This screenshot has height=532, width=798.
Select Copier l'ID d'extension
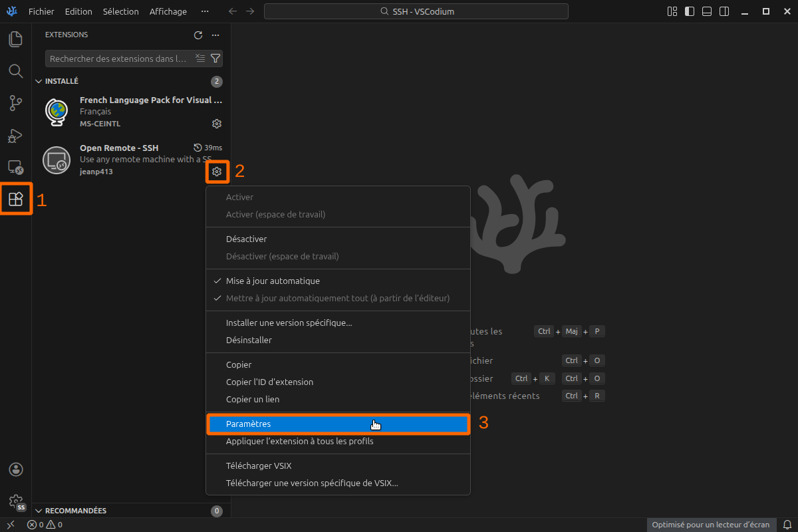(338, 382)
